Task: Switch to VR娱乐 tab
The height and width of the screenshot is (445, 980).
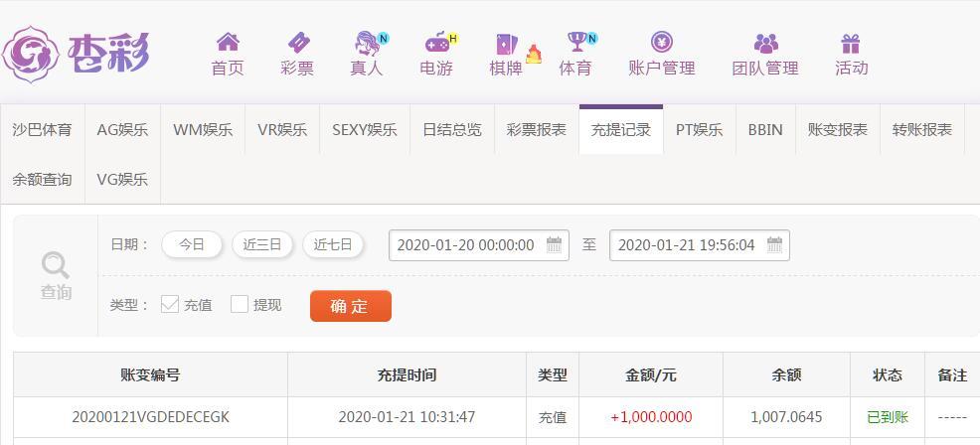Action: click(x=282, y=130)
